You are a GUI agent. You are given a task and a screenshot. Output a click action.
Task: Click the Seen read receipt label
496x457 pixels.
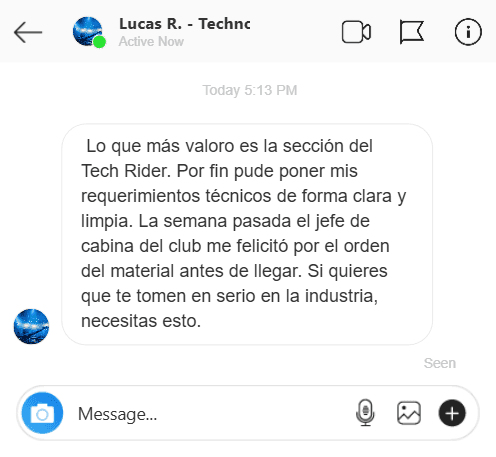[x=440, y=363]
